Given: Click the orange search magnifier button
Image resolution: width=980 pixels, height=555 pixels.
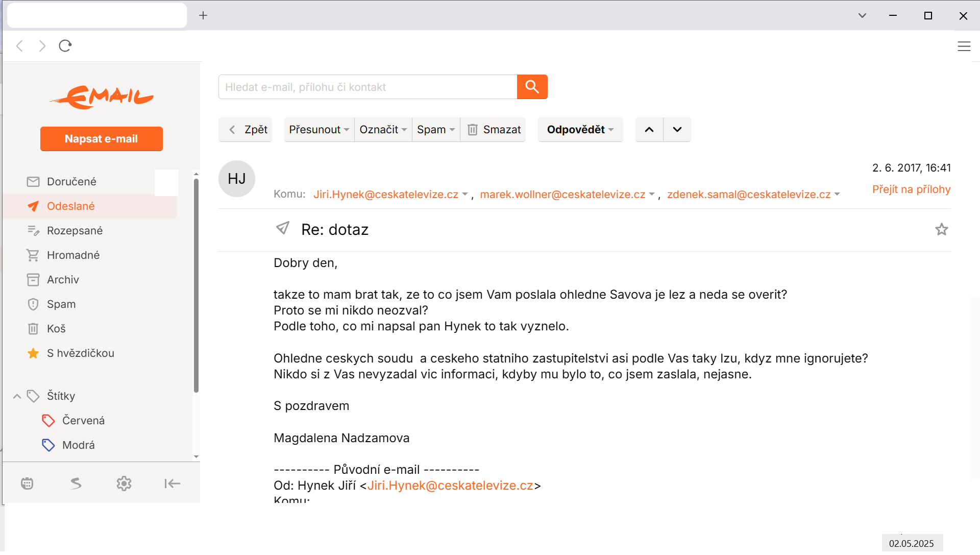Looking at the screenshot, I should (532, 87).
